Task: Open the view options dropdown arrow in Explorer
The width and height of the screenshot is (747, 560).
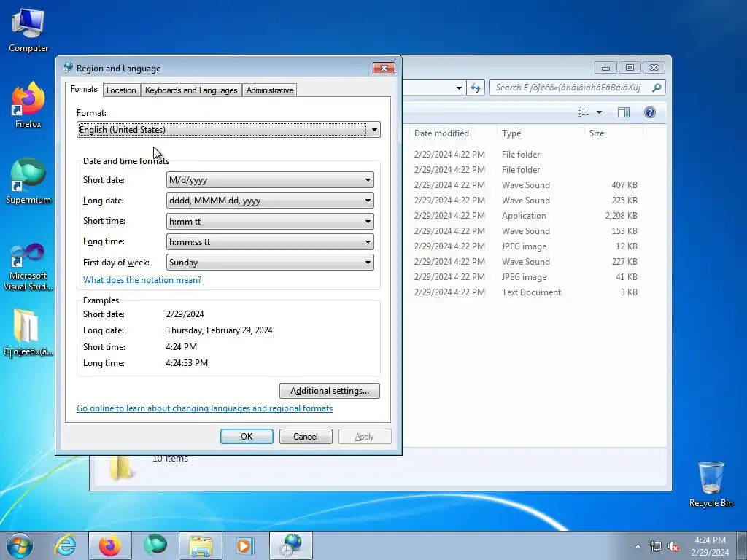Action: (x=600, y=112)
